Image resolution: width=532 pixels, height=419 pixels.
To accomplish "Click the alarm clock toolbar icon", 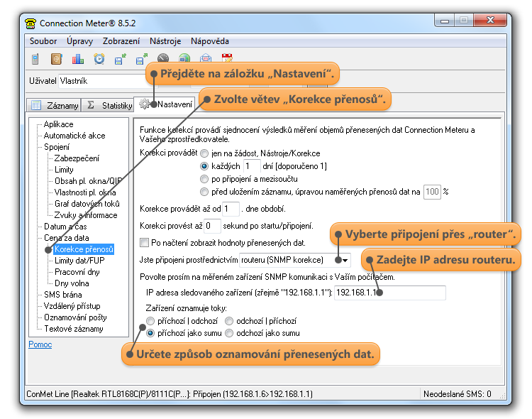I will coord(99,59).
